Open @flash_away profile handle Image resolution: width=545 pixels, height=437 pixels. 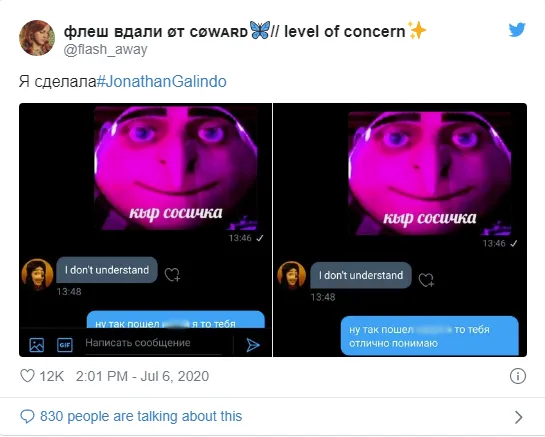click(x=106, y=49)
